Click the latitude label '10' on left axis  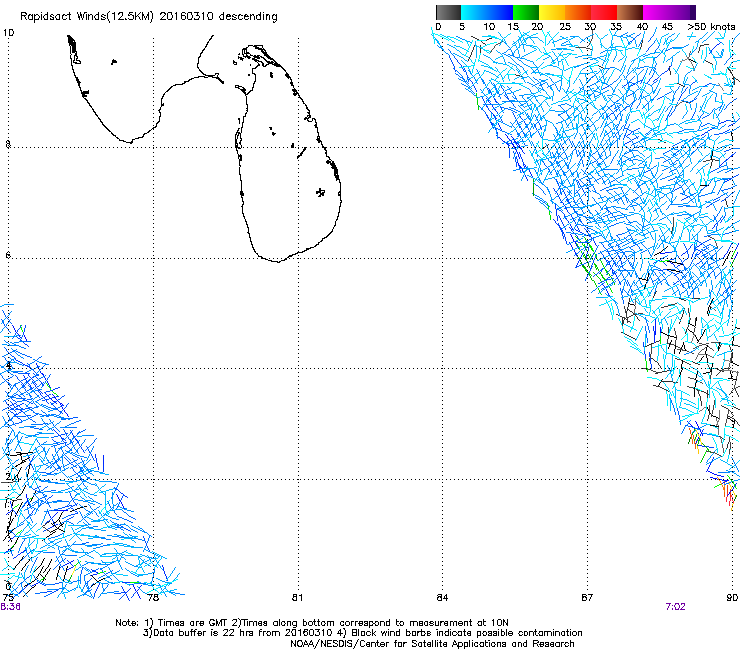pyautogui.click(x=8, y=33)
